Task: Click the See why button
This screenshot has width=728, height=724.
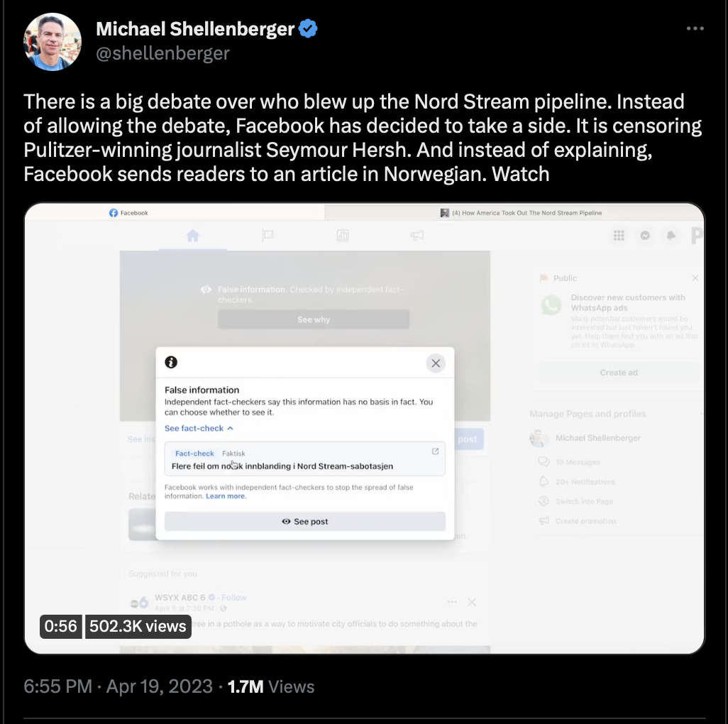Action: [x=314, y=319]
